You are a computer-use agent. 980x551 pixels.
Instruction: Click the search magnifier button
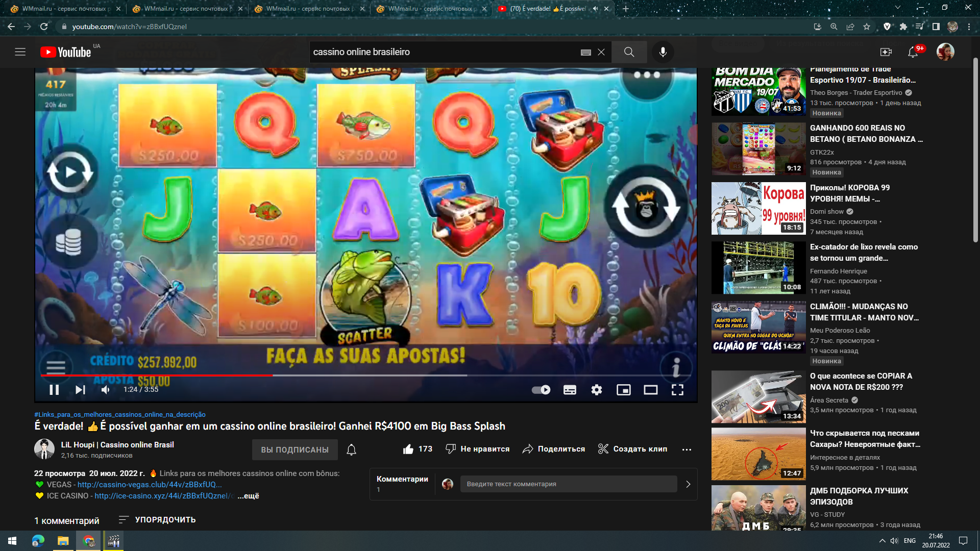tap(629, 52)
